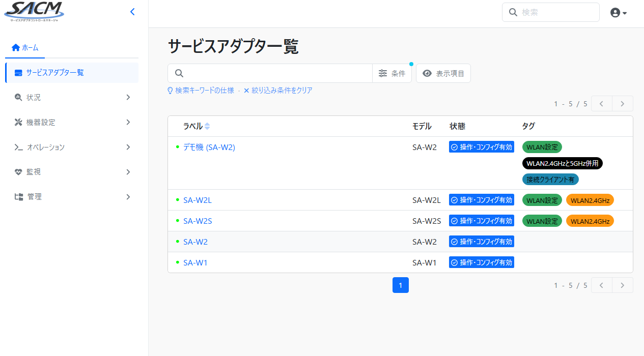Screen dimensions: 644x356
Task: Open the user account menu icon
Action: point(618,13)
